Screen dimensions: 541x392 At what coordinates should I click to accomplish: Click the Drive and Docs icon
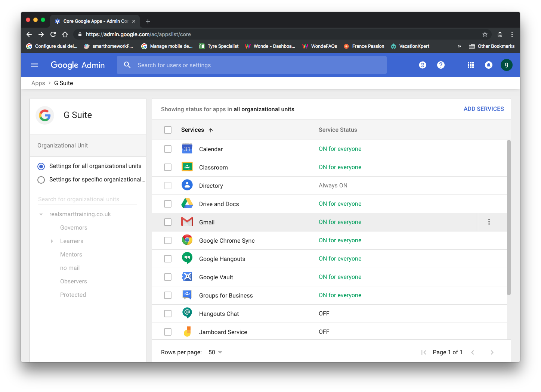coord(187,203)
